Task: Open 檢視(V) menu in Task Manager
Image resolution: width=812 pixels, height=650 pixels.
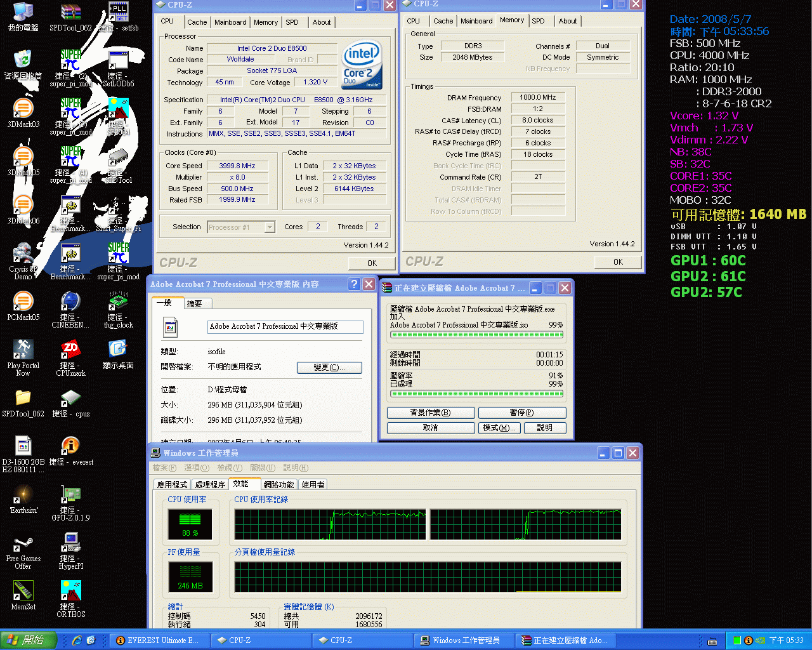Action: [x=230, y=468]
